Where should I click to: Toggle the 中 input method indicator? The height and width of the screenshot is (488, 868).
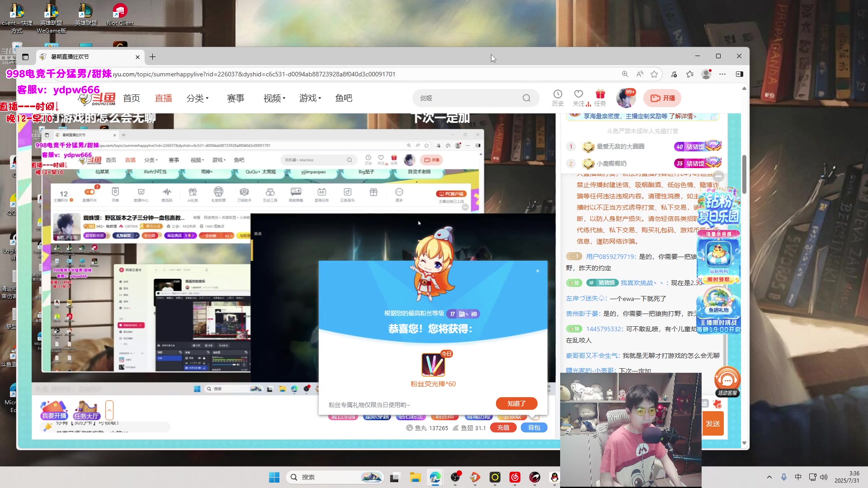[798, 477]
